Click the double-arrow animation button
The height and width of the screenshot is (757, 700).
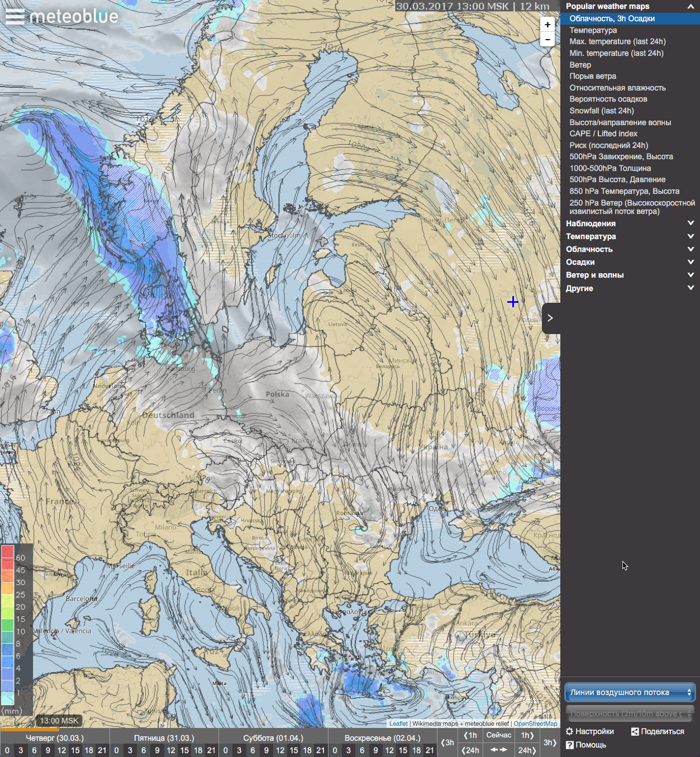(x=498, y=750)
